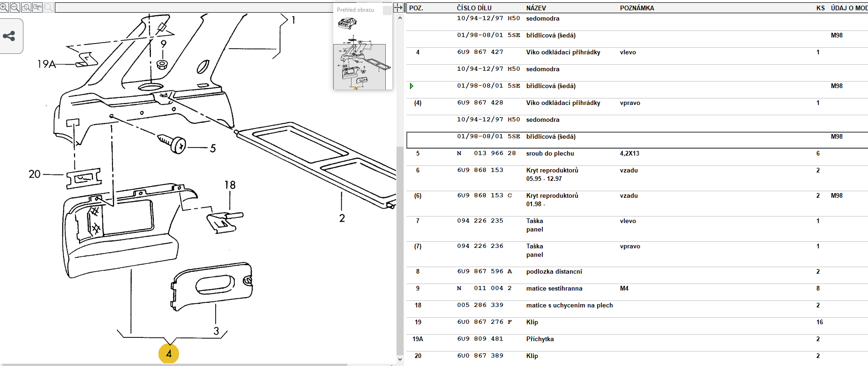Viewport: 868px width, 366px height.
Task: Click the green arrow row marker
Action: pyautogui.click(x=412, y=86)
